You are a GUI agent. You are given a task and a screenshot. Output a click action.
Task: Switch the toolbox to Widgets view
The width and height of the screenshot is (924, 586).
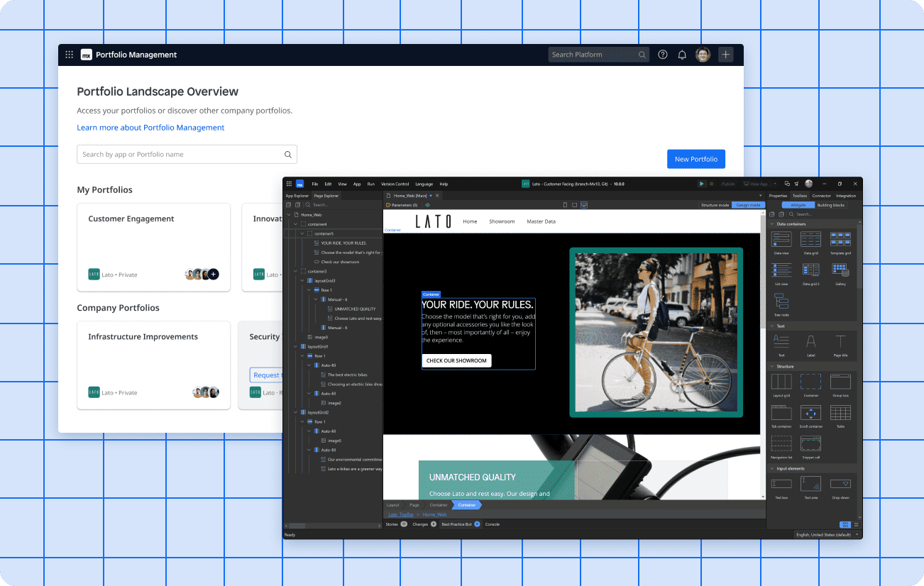[x=798, y=205]
